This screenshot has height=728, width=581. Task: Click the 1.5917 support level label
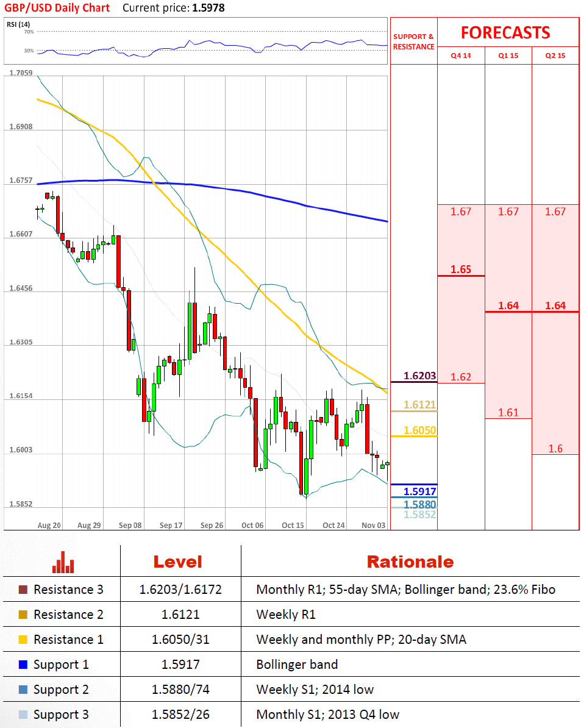[419, 491]
